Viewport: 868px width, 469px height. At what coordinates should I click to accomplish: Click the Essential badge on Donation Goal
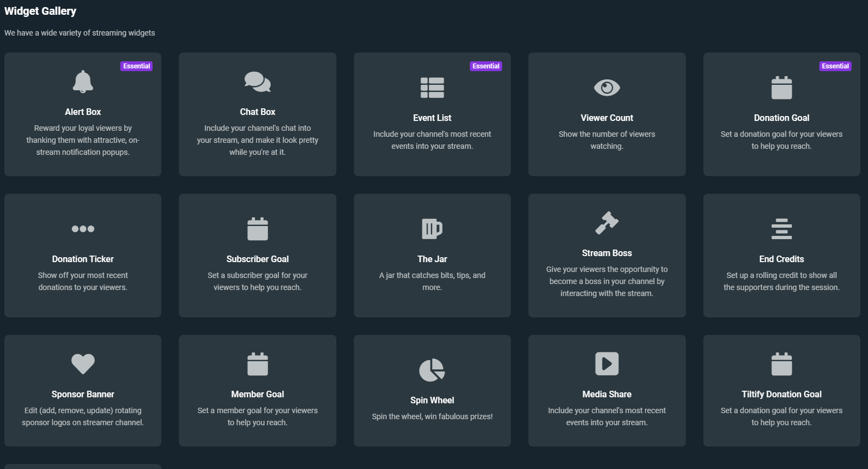[835, 66]
